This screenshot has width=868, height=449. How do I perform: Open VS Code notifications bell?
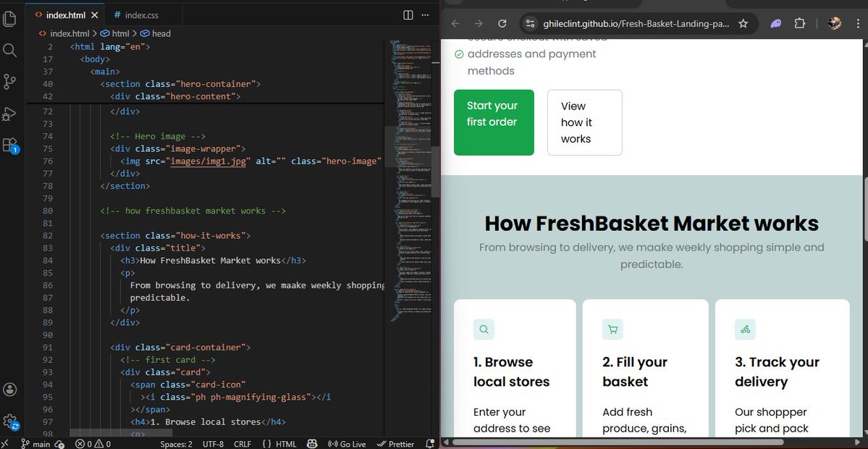pyautogui.click(x=429, y=444)
